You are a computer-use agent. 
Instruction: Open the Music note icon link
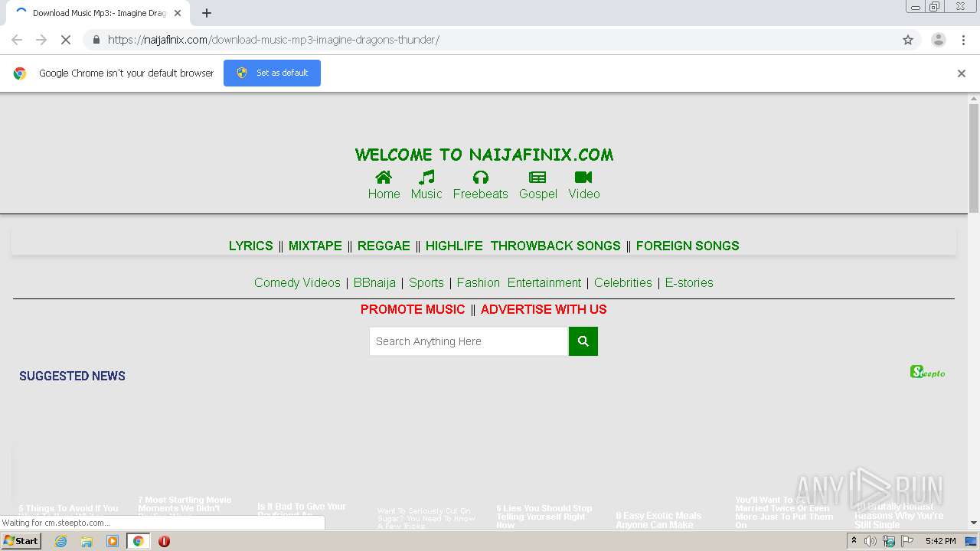426,178
